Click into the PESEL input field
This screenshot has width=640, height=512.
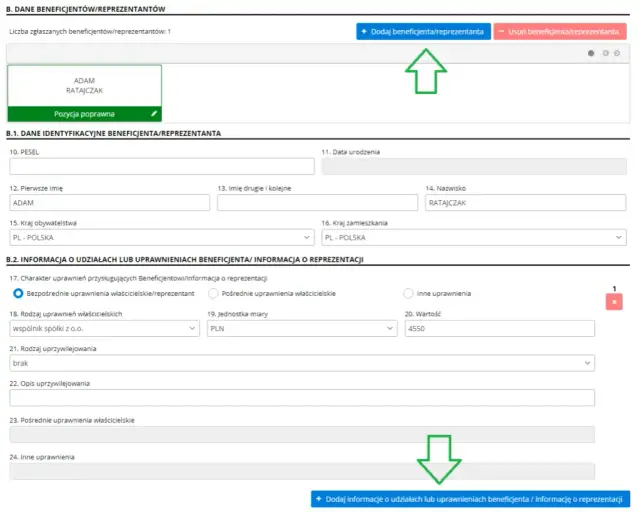[x=162, y=167]
